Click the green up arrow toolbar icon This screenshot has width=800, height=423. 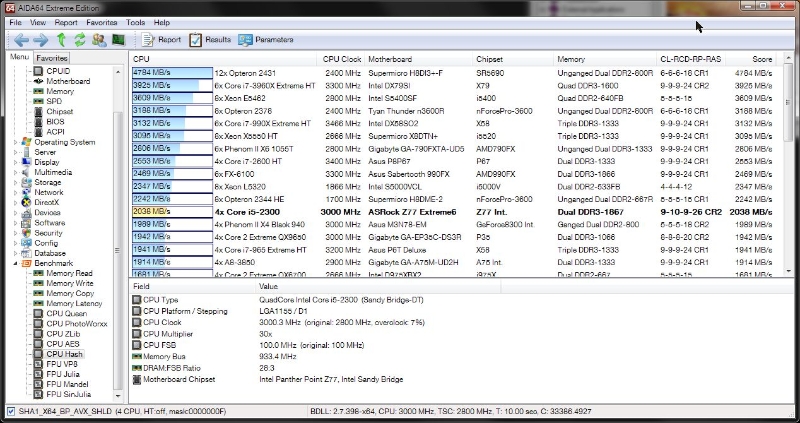[x=61, y=39]
